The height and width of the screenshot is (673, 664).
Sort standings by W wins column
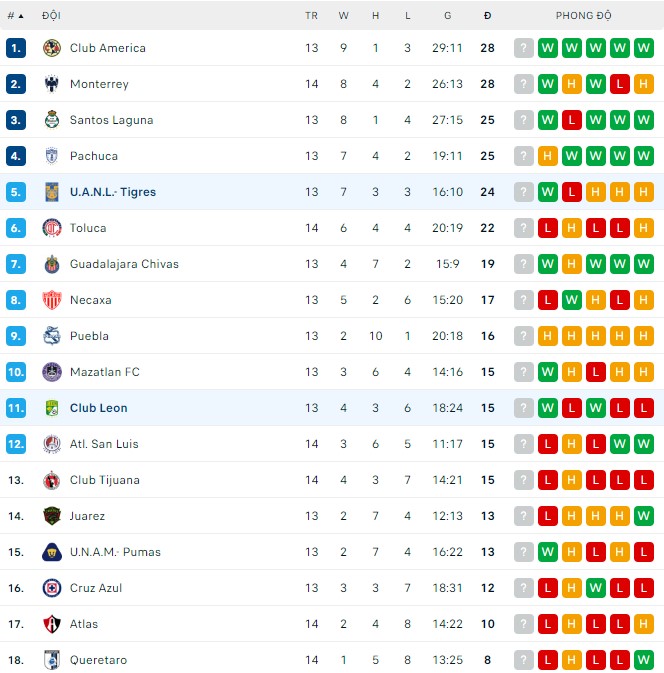pyautogui.click(x=344, y=16)
